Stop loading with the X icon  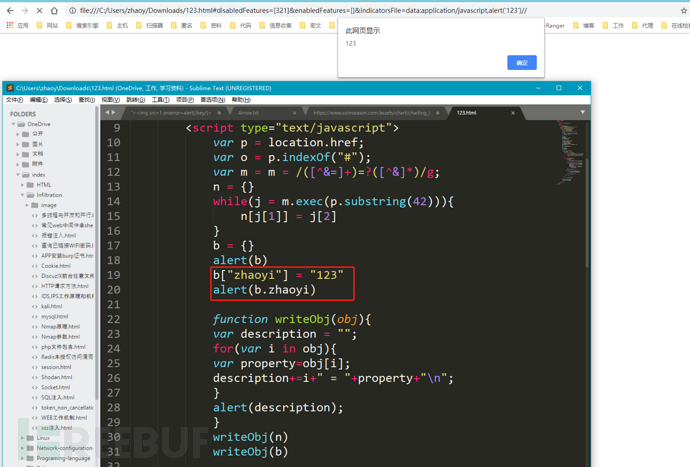[39, 11]
